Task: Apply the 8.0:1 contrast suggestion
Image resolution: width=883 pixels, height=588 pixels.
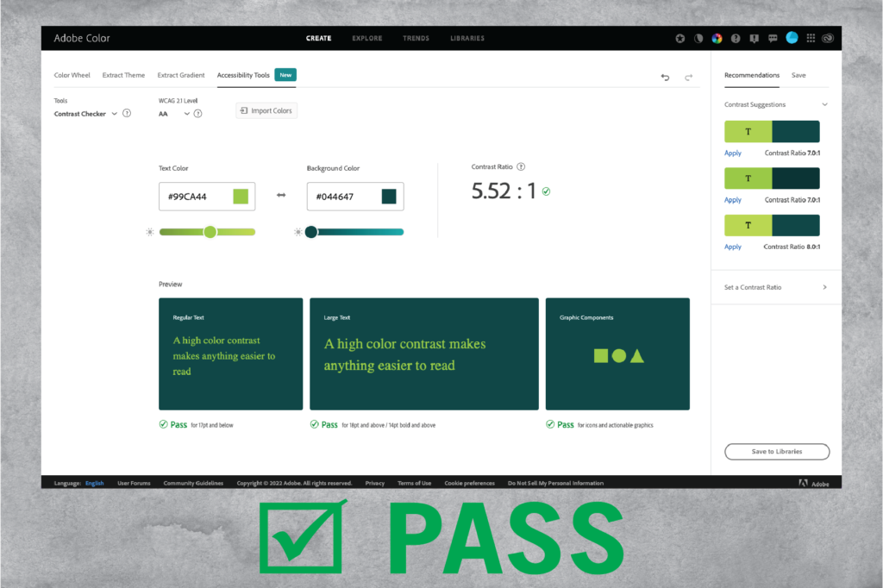Action: (x=733, y=247)
